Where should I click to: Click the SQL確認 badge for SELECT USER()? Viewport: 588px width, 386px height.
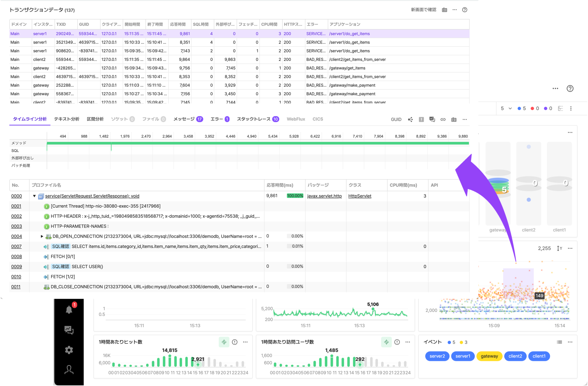click(61, 266)
